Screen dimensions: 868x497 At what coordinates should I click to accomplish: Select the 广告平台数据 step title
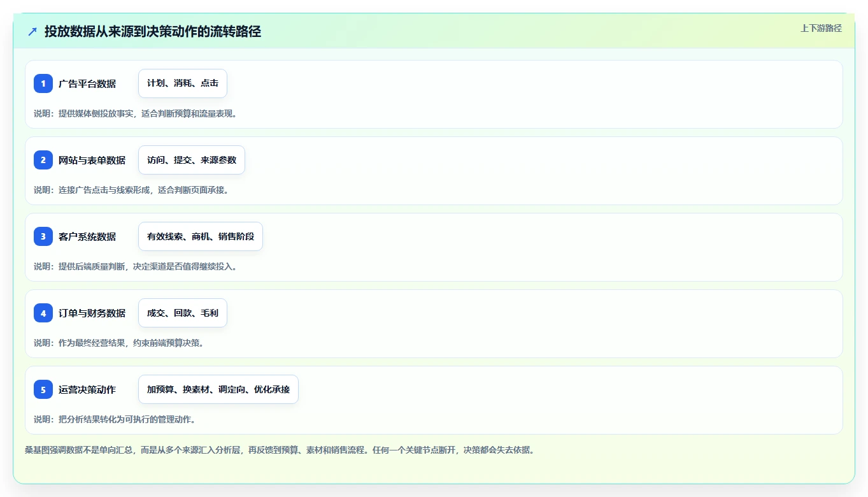[x=87, y=83]
